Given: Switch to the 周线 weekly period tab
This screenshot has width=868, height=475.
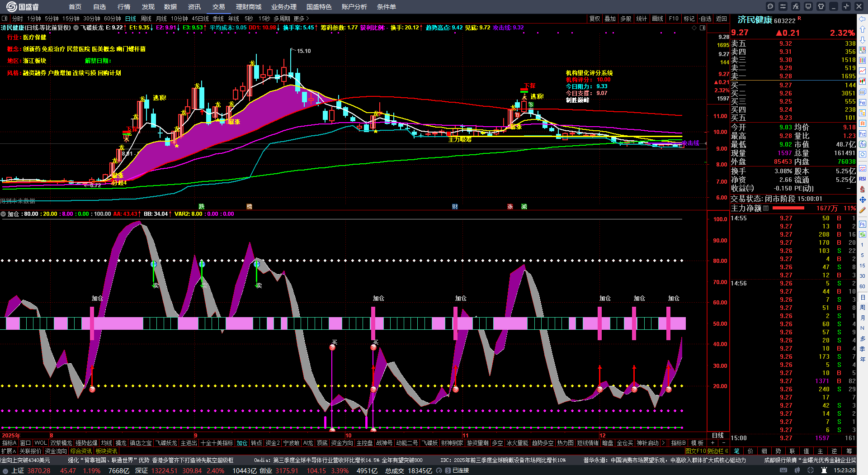Looking at the screenshot, I should pyautogui.click(x=146, y=19).
